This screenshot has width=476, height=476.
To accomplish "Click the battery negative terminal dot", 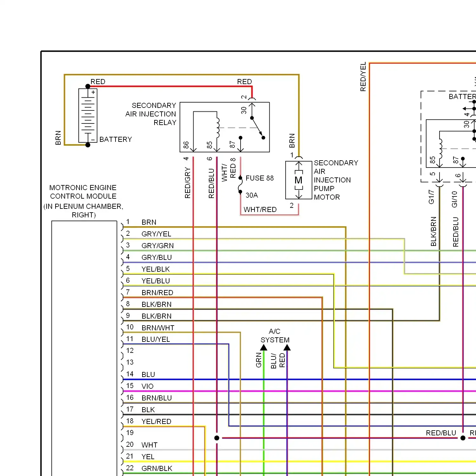I will coord(88,145).
